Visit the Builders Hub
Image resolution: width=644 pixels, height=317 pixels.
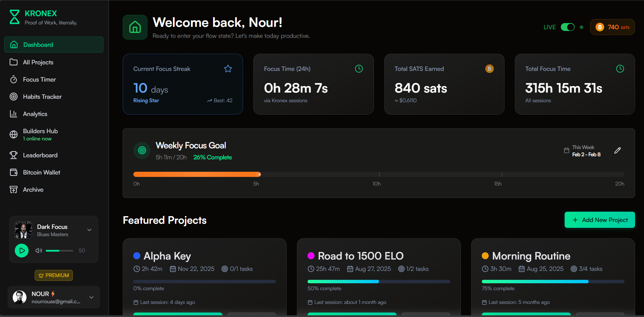(x=40, y=131)
